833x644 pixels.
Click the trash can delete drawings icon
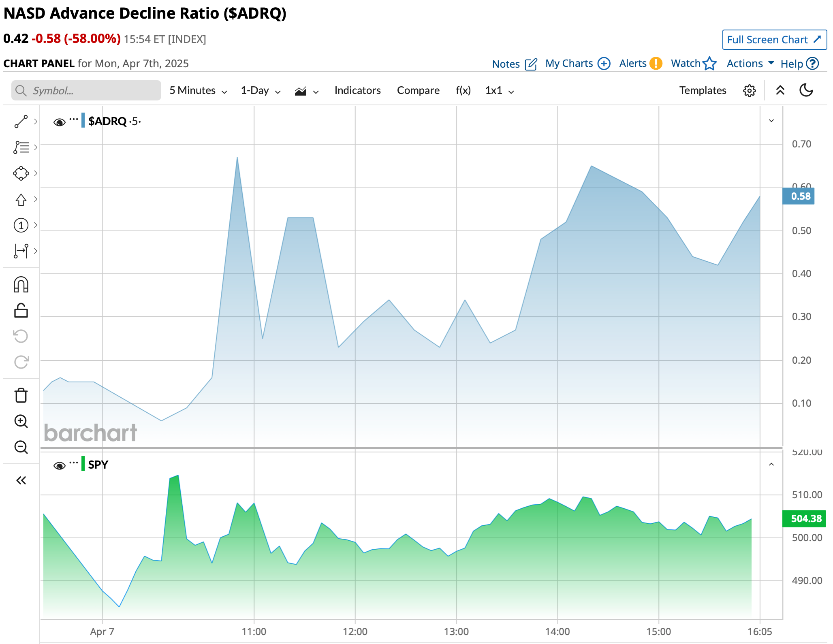[x=21, y=395]
